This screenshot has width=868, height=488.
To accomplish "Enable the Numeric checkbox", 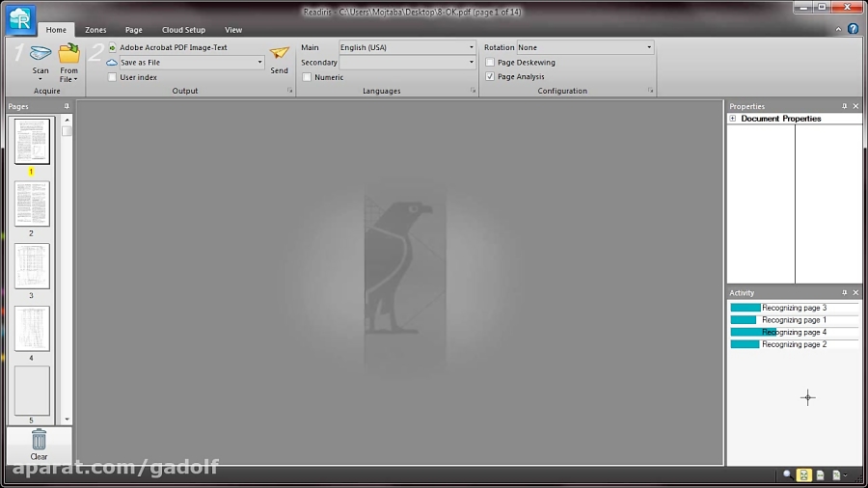I will coord(307,77).
